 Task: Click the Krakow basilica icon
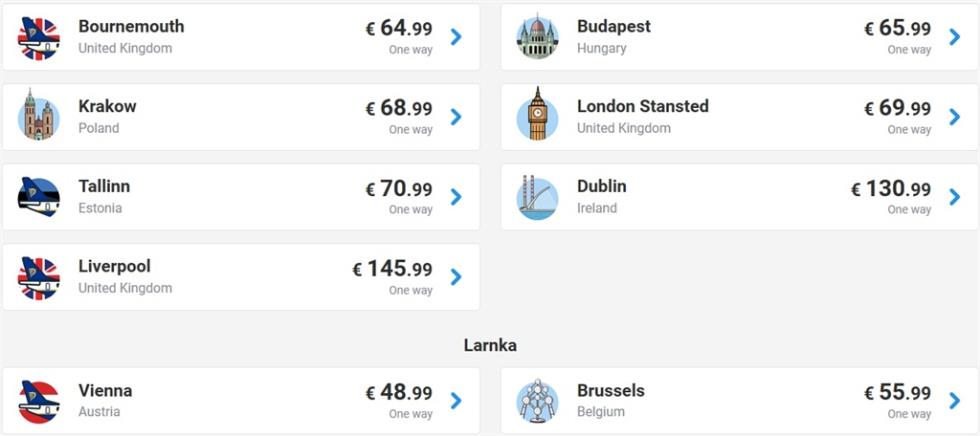click(39, 115)
